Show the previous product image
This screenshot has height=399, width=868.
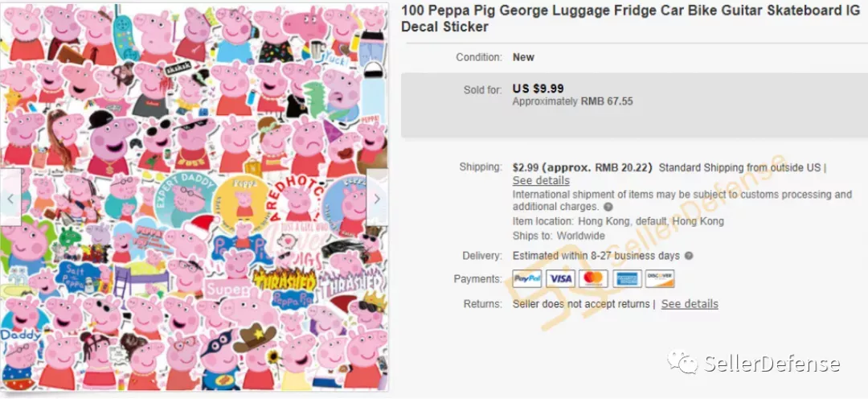click(x=10, y=199)
